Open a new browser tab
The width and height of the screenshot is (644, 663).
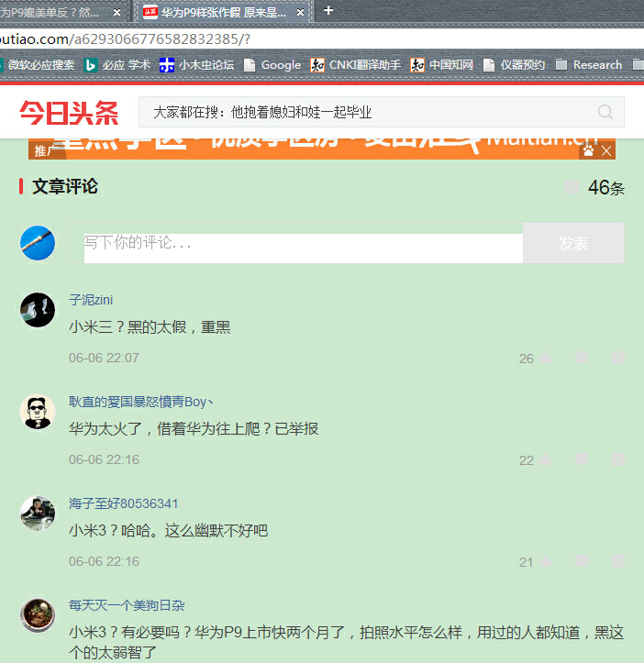(x=328, y=10)
